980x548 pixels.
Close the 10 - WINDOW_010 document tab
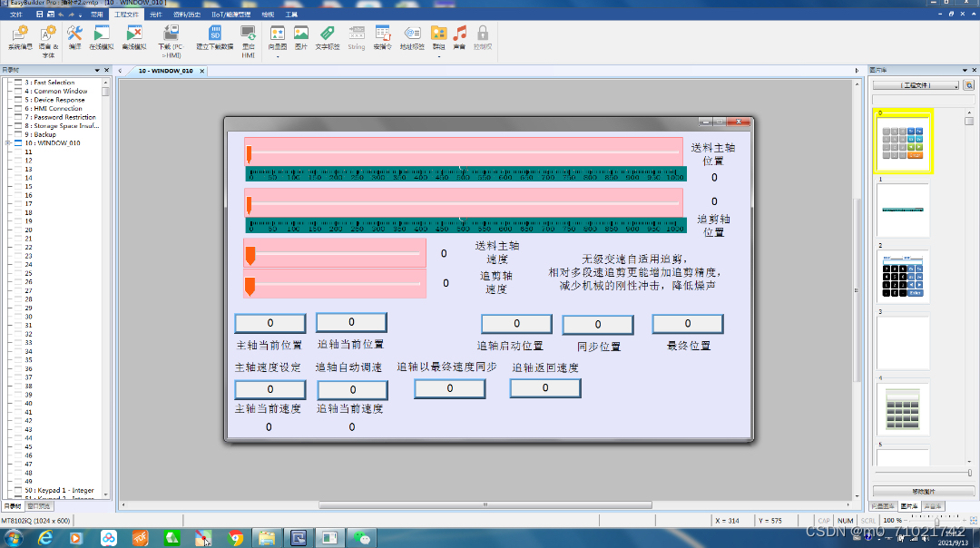coord(201,71)
